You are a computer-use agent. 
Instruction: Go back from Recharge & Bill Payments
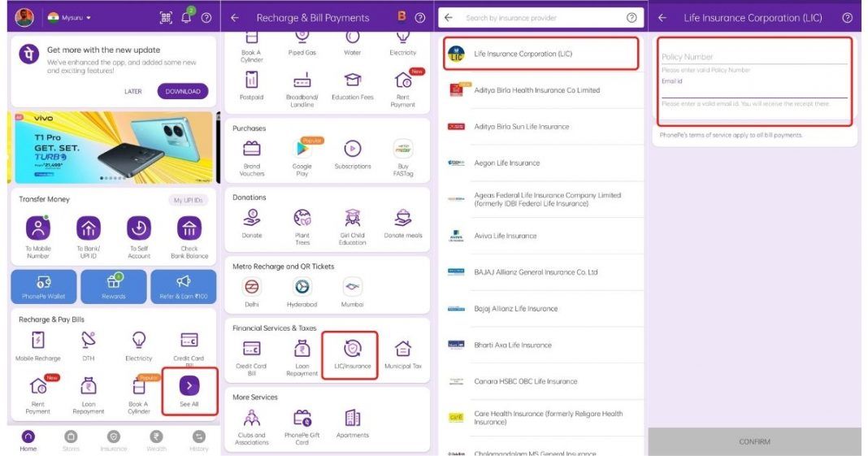point(235,18)
